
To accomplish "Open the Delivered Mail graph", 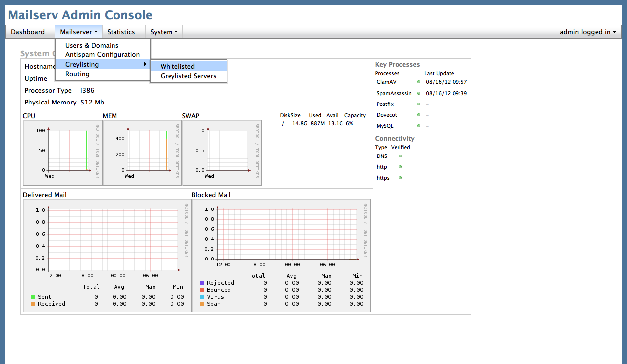I will tap(107, 255).
